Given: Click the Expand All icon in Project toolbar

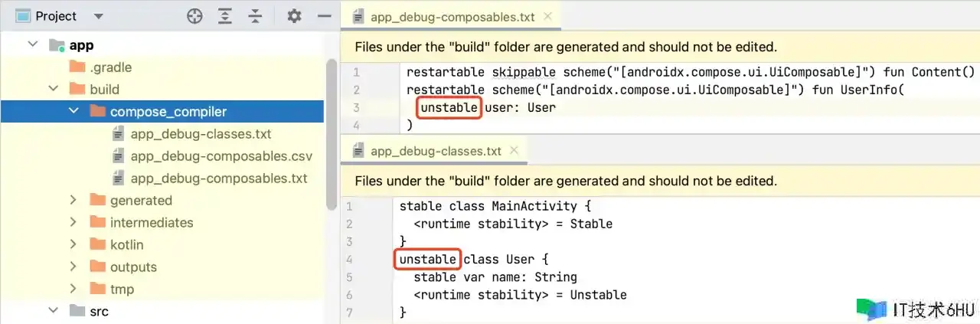Looking at the screenshot, I should coord(224,16).
